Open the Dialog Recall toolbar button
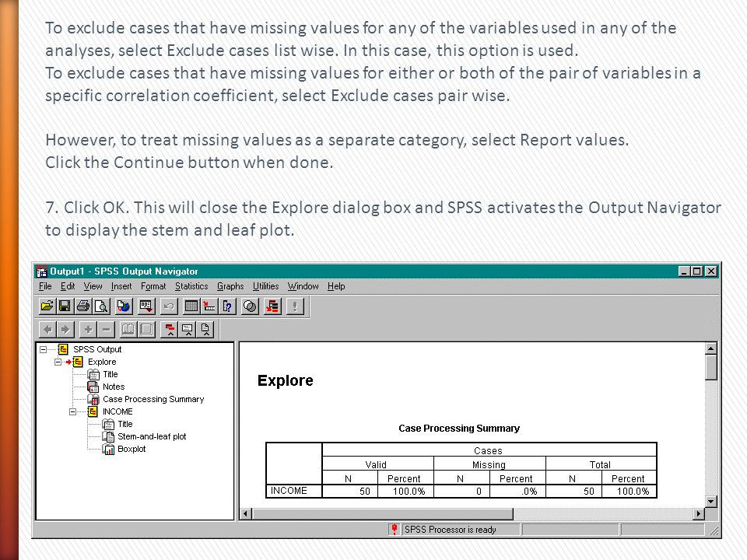The height and width of the screenshot is (560, 747). click(x=146, y=306)
